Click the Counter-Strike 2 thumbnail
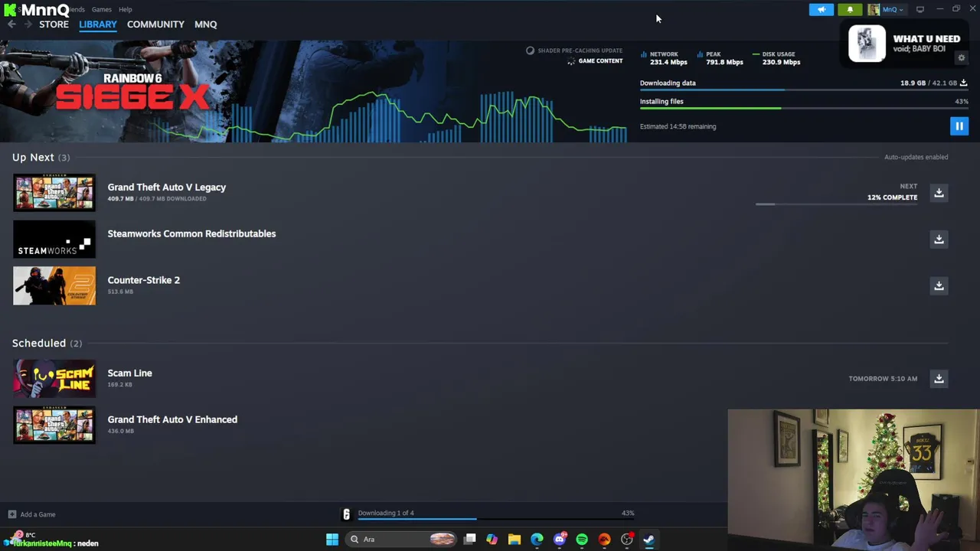This screenshot has width=980, height=551. 54,286
